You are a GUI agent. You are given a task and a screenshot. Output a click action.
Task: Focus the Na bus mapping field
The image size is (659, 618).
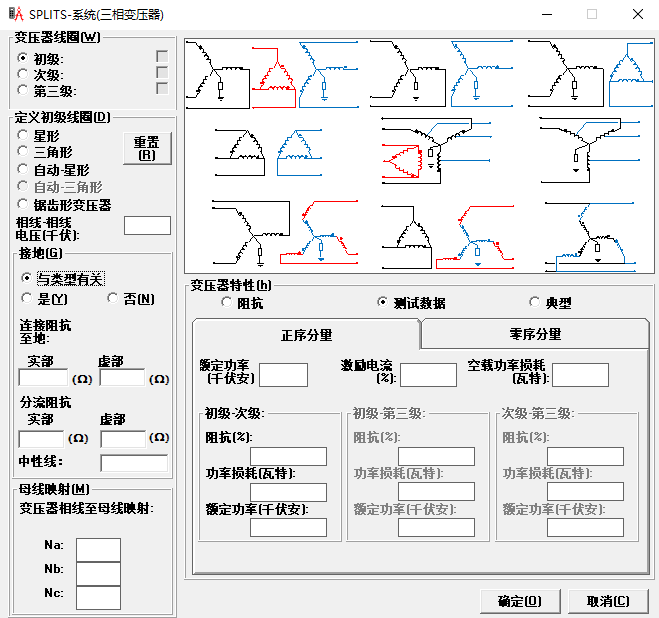[x=98, y=549]
